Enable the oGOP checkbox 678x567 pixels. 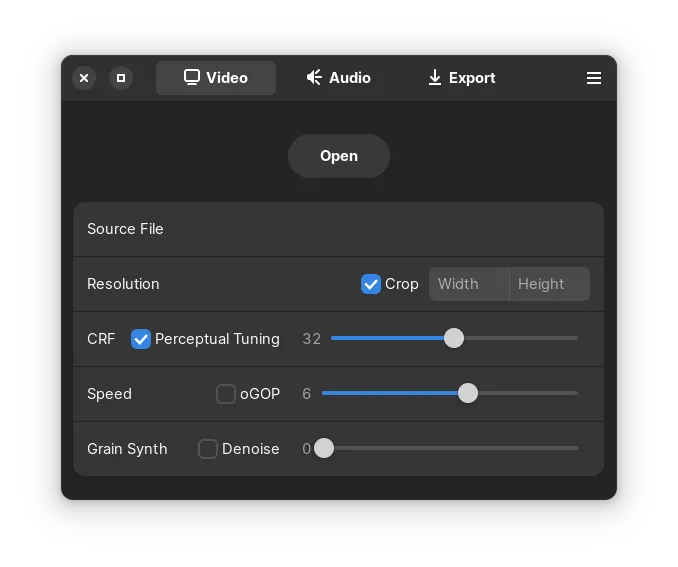(x=226, y=394)
